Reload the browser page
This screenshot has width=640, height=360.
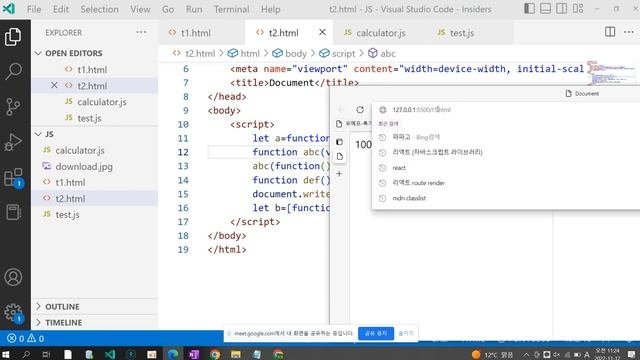(x=360, y=109)
